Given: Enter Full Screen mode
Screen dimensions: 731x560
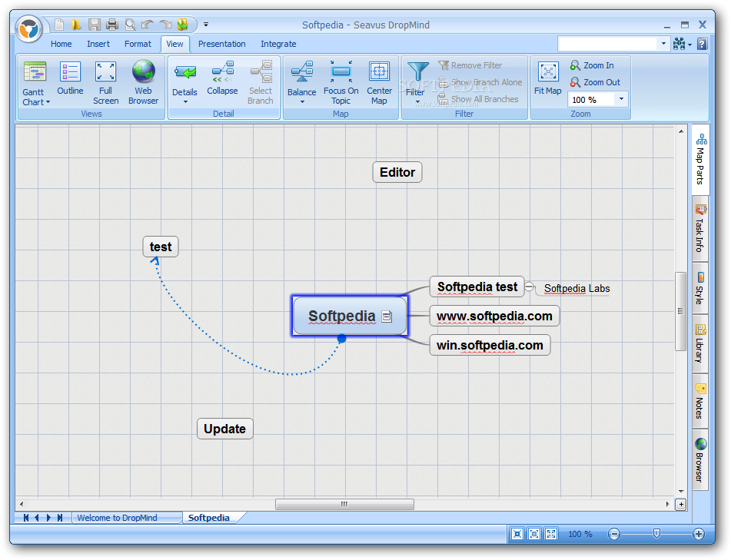Looking at the screenshot, I should 105,83.
